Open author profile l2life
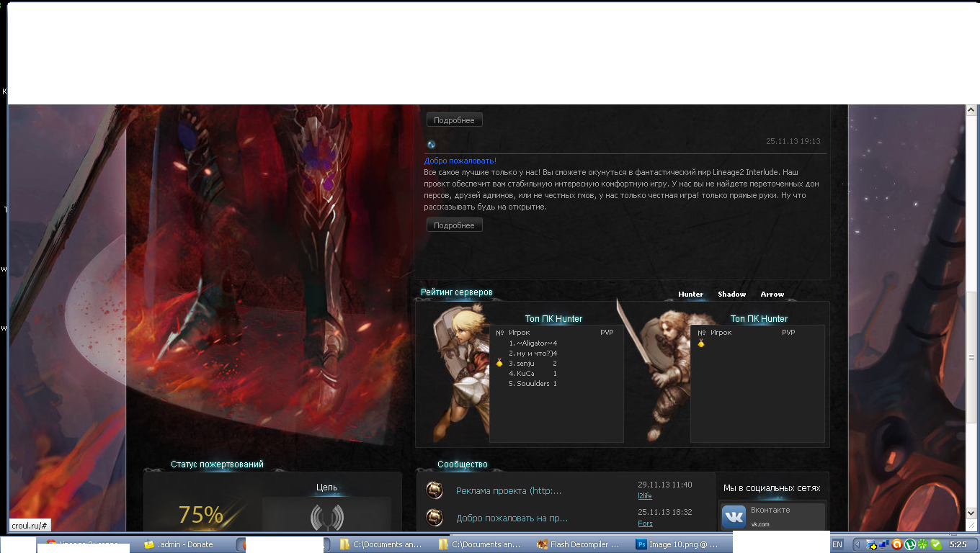This screenshot has height=553, width=980. pos(645,496)
